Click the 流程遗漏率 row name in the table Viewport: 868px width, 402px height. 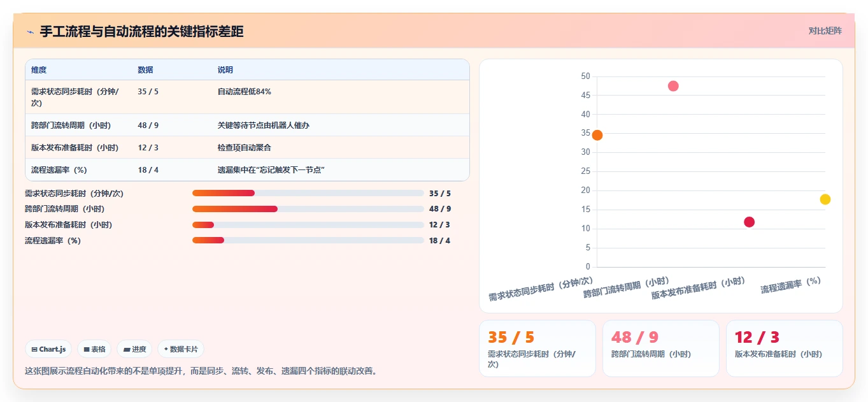[59, 170]
